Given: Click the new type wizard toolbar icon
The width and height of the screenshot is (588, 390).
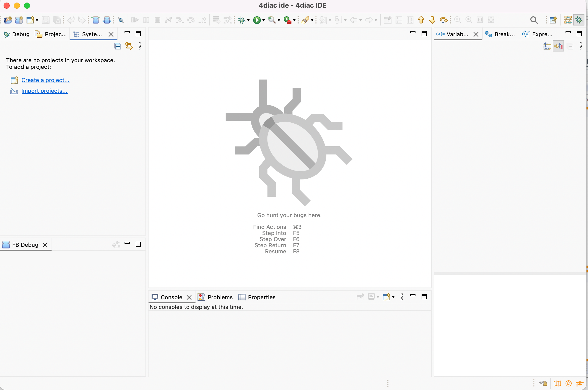Looking at the screenshot, I should [x=19, y=20].
